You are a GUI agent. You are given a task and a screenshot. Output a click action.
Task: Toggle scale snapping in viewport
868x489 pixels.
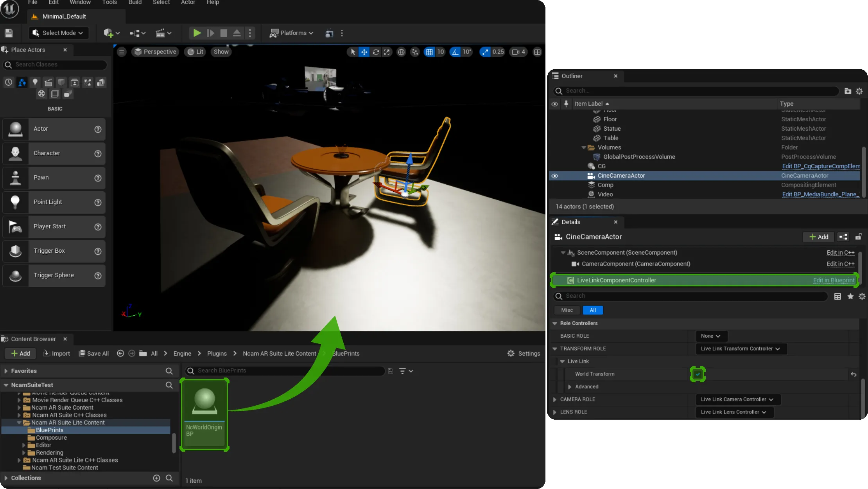[x=485, y=52]
